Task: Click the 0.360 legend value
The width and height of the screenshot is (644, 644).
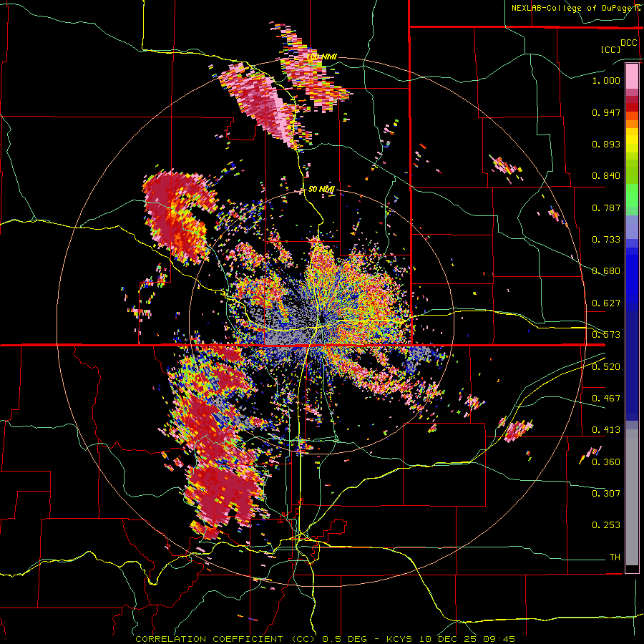Action: coord(606,462)
